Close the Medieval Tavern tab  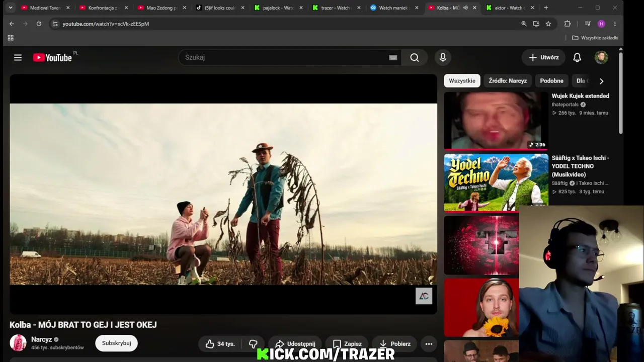pos(68,8)
